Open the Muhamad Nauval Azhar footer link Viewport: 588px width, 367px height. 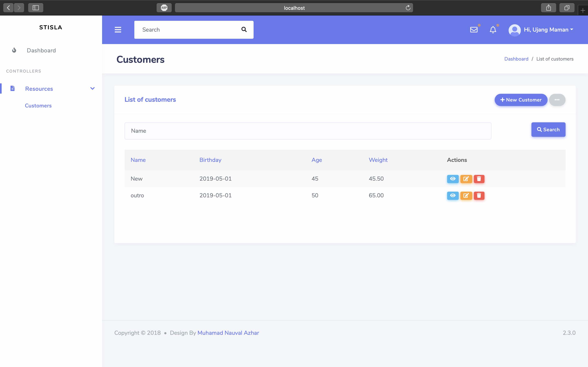click(228, 333)
